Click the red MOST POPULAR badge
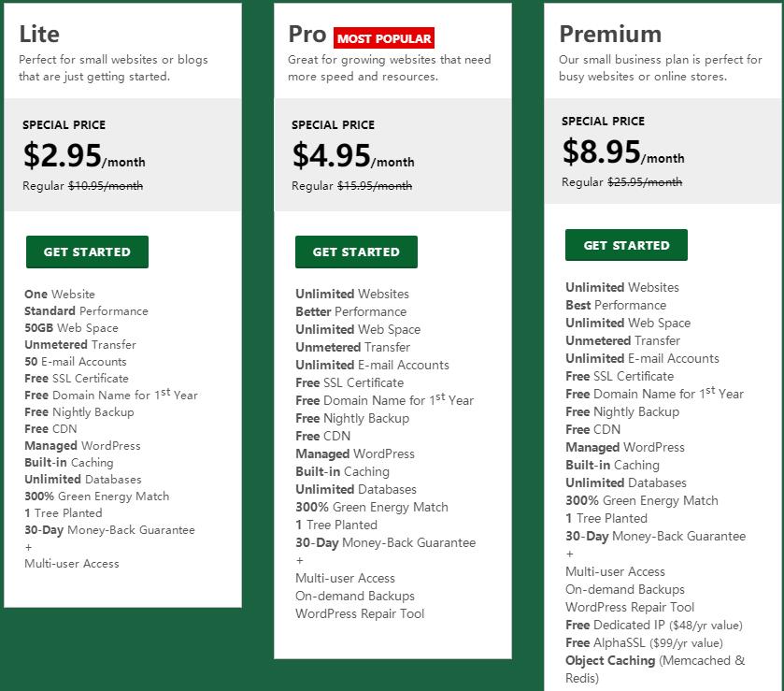This screenshot has width=784, height=691. 384,38
